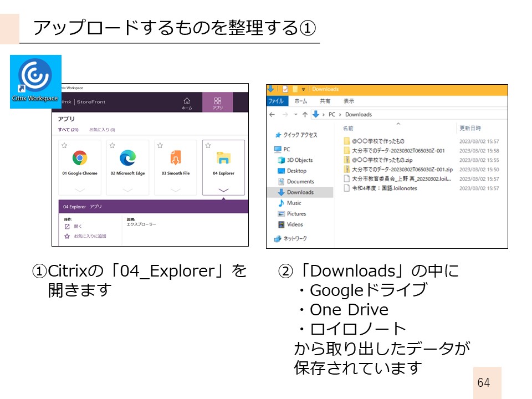Click the back arrow in Explorer
The width and height of the screenshot is (532, 399).
tap(272, 115)
